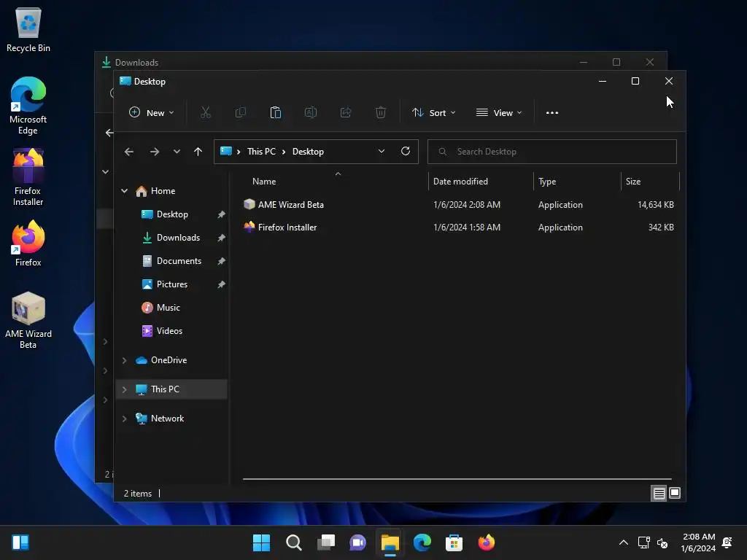Open clock and date on taskbar
The height and width of the screenshot is (560, 747).
tap(698, 542)
